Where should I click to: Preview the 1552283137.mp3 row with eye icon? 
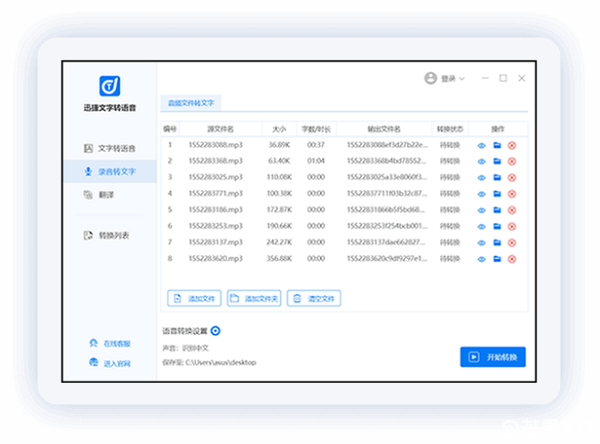click(481, 243)
